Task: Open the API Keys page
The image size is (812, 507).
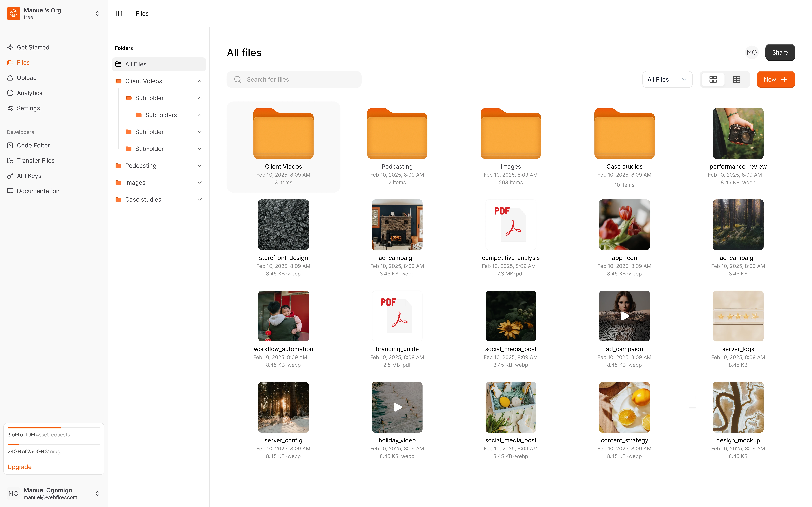Action: click(29, 176)
